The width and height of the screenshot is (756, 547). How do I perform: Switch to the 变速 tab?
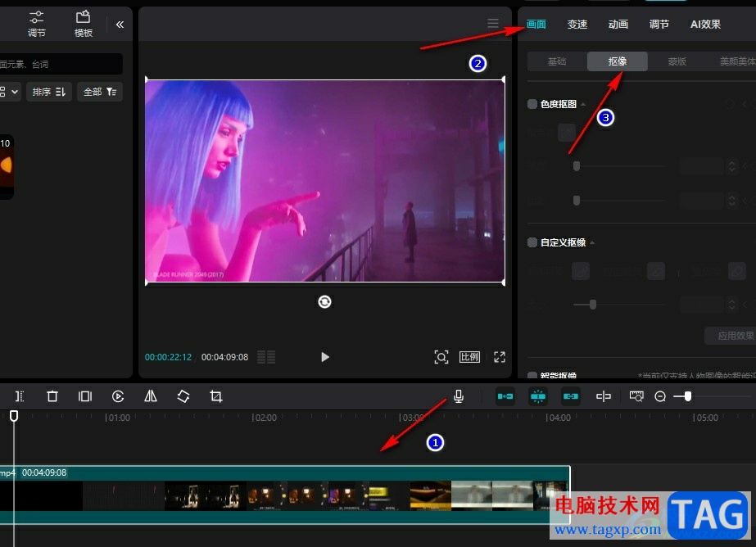coord(577,25)
